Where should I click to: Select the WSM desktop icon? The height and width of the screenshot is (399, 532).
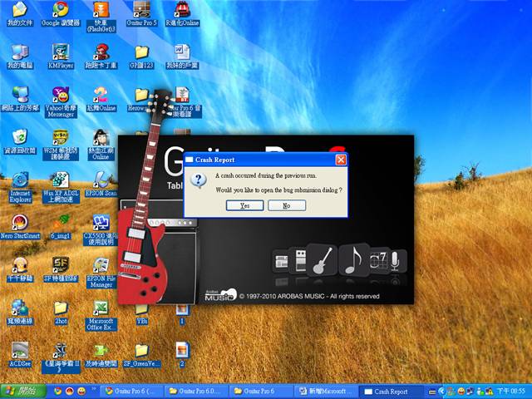(x=61, y=145)
